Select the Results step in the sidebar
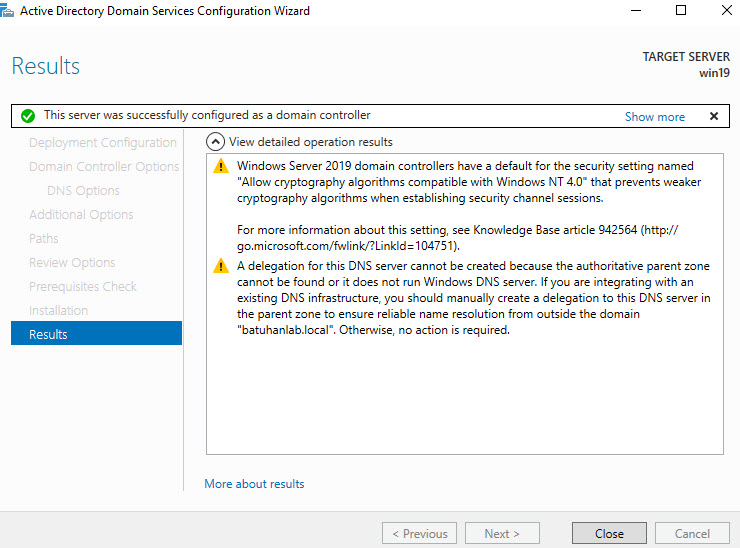 tap(96, 334)
